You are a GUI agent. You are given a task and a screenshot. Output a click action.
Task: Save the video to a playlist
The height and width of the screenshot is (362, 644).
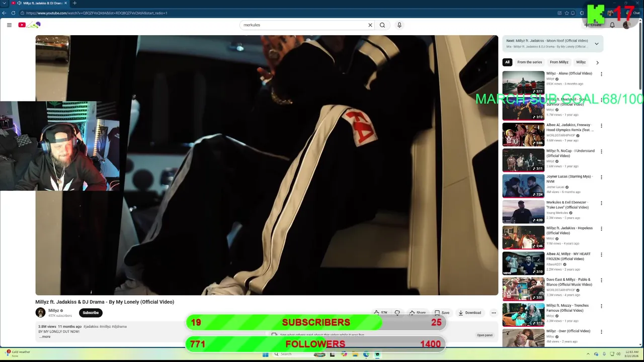(442, 313)
